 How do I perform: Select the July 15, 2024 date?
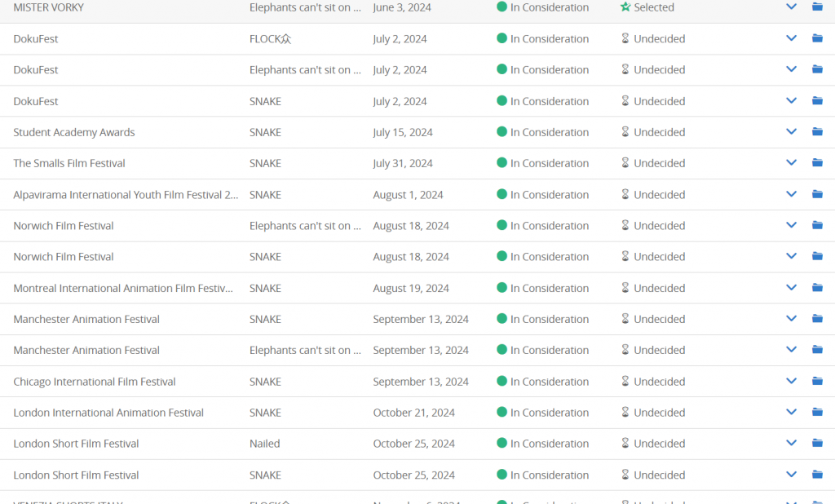click(x=403, y=132)
